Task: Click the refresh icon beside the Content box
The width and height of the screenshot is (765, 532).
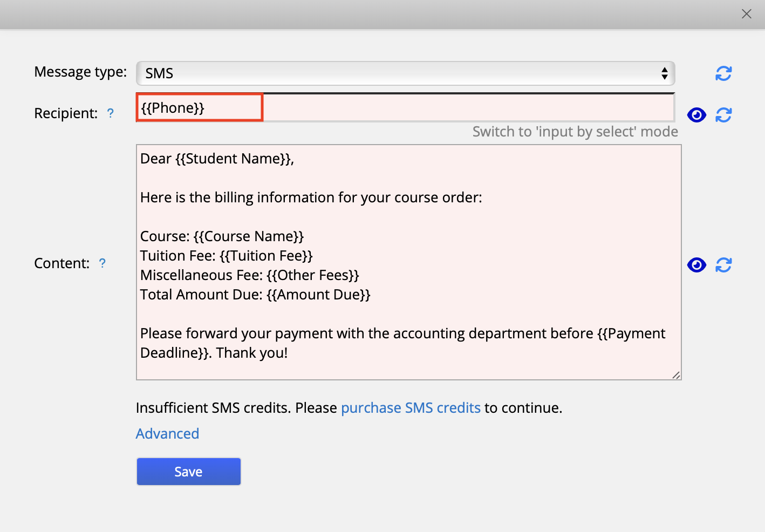Action: pyautogui.click(x=723, y=265)
